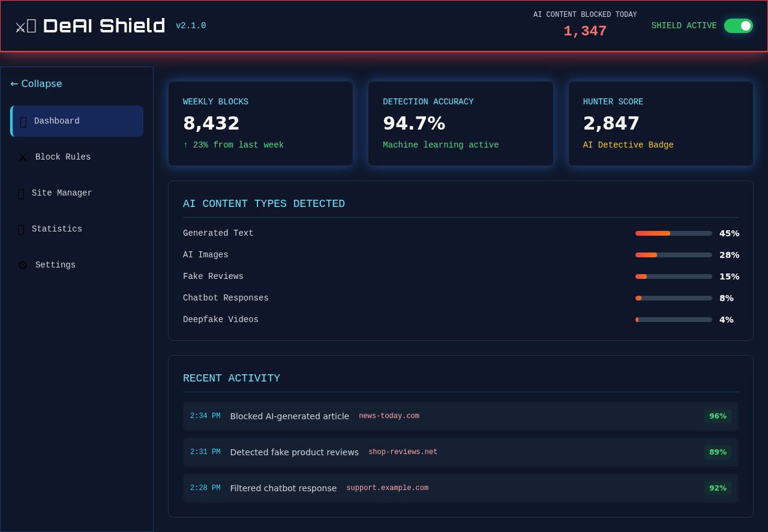Screen dimensions: 768x532
Task: Click the Block Rules X icon
Action: (x=22, y=157)
